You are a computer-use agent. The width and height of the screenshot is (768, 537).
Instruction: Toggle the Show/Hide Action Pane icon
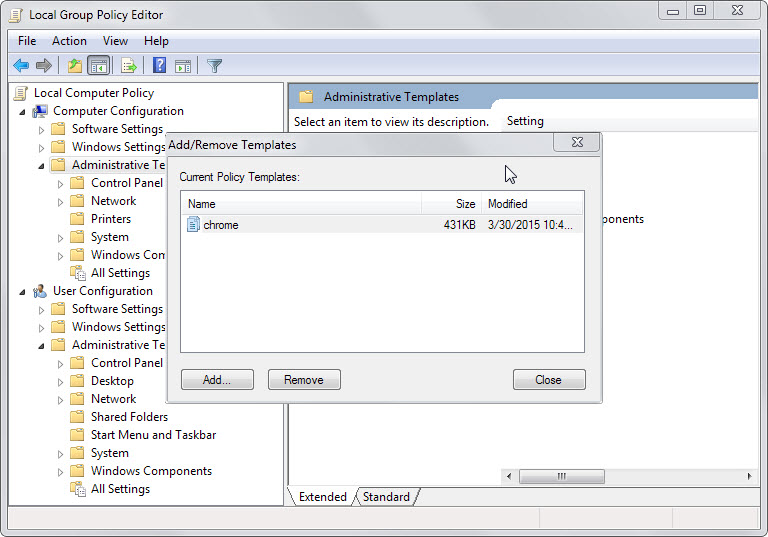[183, 65]
